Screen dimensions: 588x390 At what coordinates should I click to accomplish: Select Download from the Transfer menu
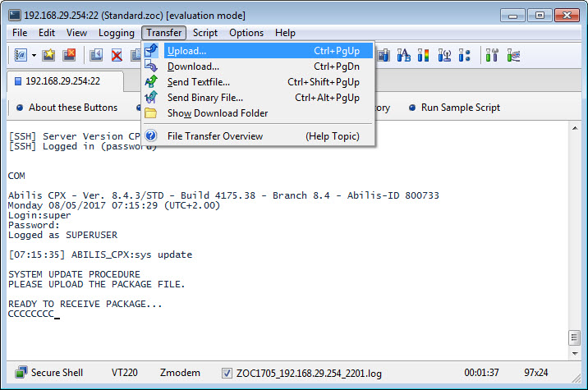(x=193, y=67)
